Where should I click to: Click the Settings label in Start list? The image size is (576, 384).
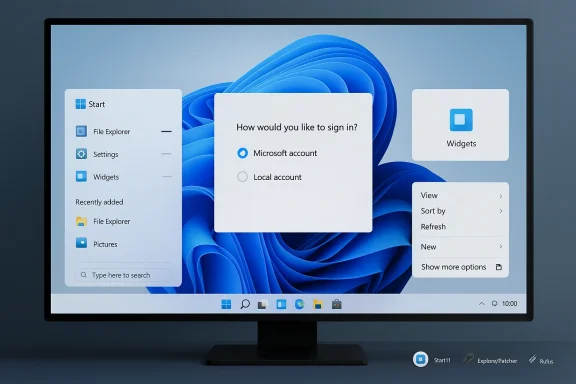point(105,154)
